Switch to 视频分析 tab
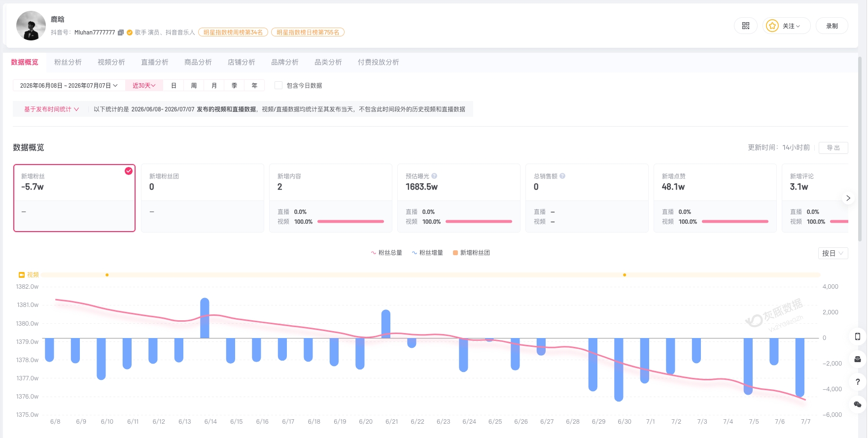Screen dimensions: 868x438 pyautogui.click(x=111, y=62)
